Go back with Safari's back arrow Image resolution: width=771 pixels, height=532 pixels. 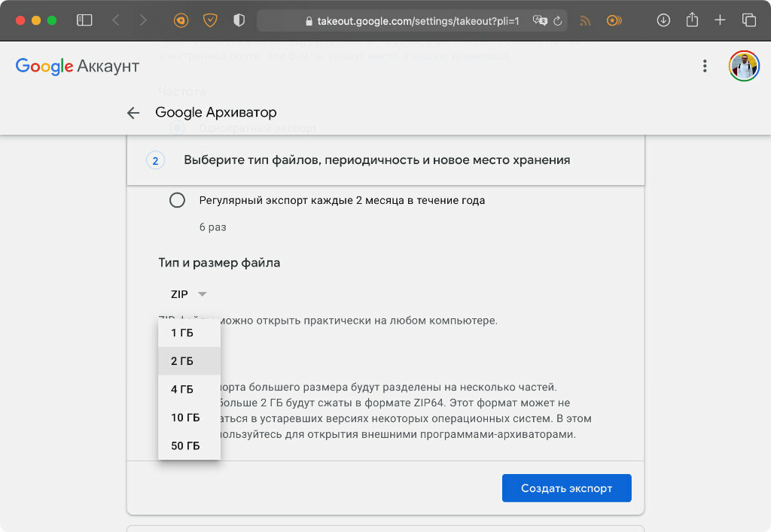coord(116,20)
